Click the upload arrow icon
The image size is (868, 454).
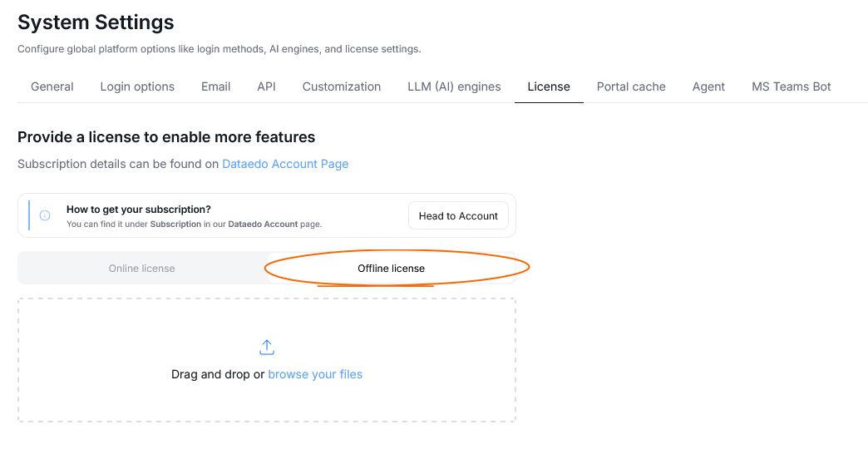point(267,347)
